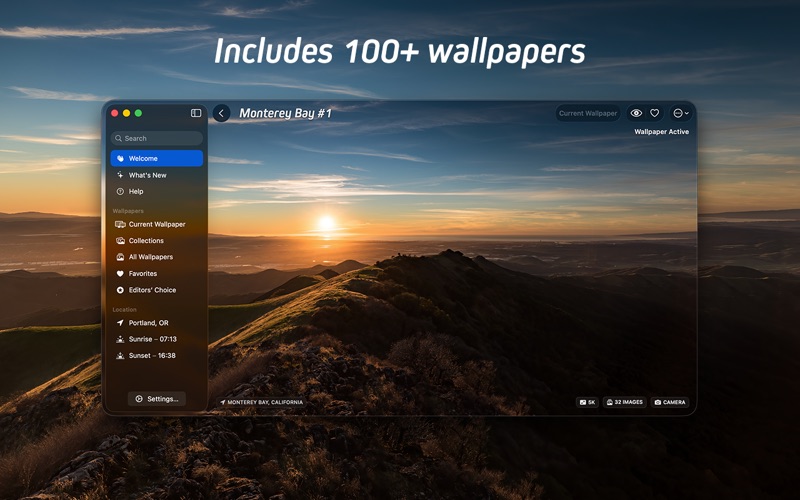Click the 32 Images badge

624,402
